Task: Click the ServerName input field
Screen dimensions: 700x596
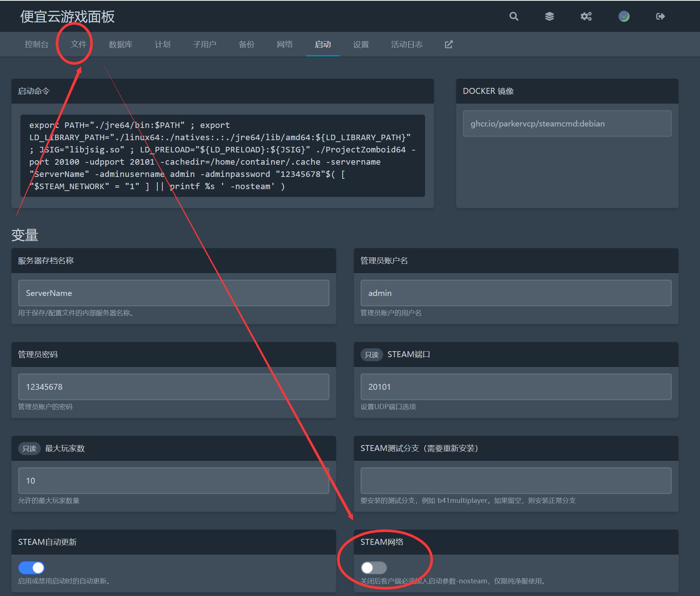Action: [173, 293]
